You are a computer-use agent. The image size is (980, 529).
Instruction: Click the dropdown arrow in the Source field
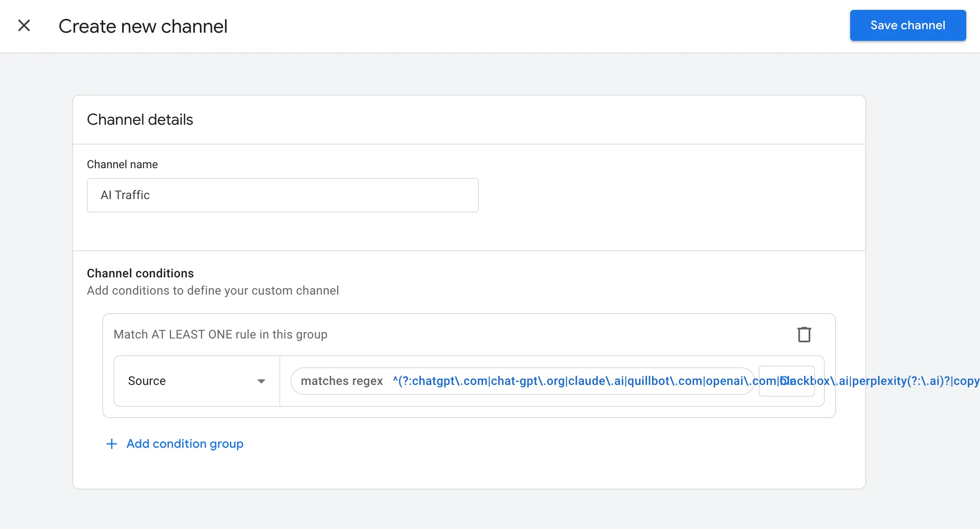(x=262, y=381)
